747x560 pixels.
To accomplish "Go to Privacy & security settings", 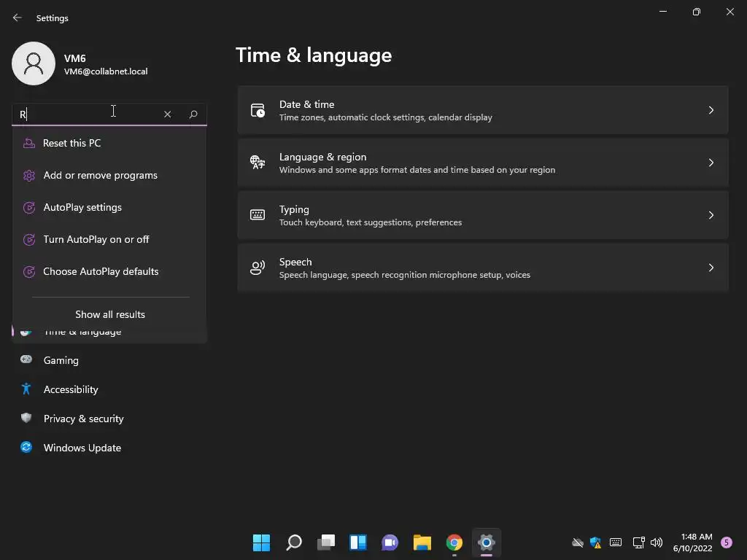I will pyautogui.click(x=109, y=419).
